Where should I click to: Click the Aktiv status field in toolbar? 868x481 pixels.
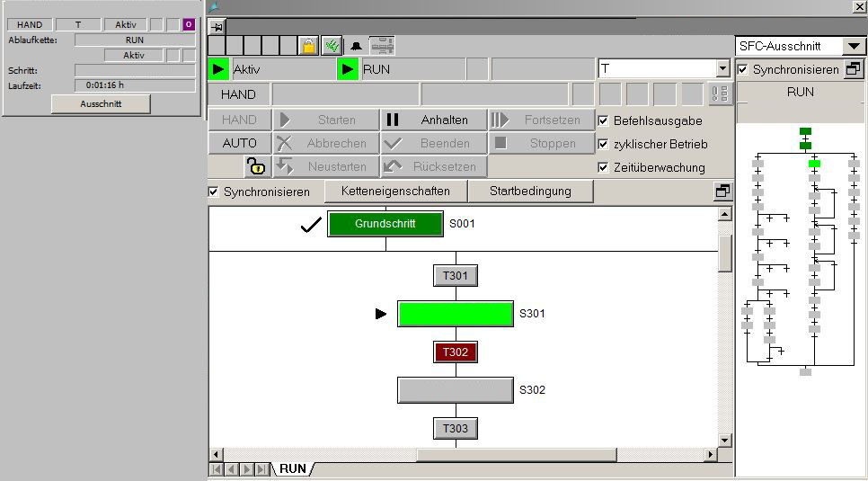(x=283, y=69)
